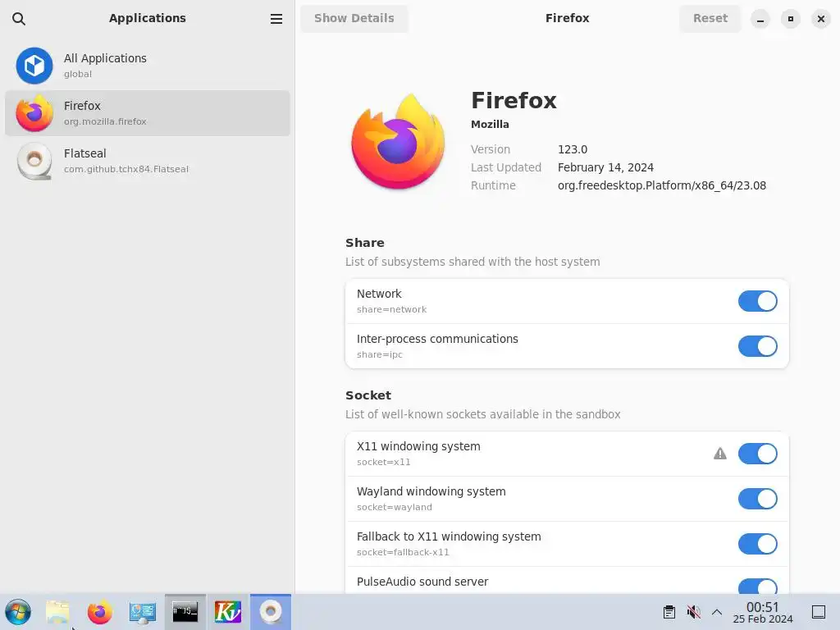The height and width of the screenshot is (630, 840).
Task: Click the Firefox icon in sidebar list
Action: pyautogui.click(x=34, y=113)
